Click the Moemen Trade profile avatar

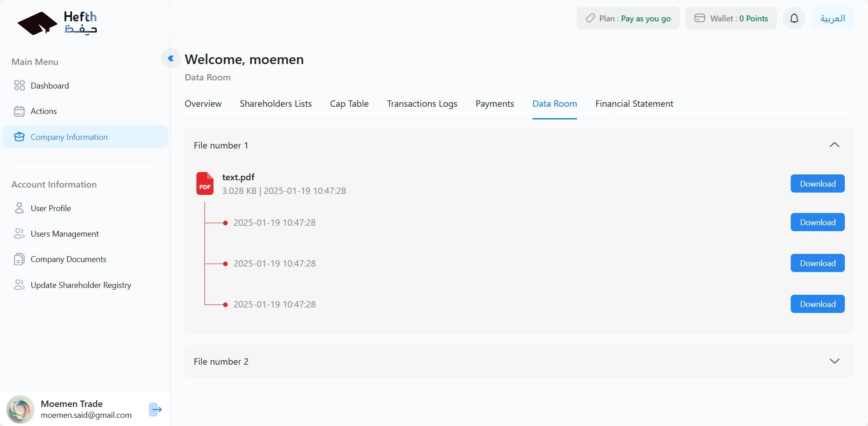point(20,409)
